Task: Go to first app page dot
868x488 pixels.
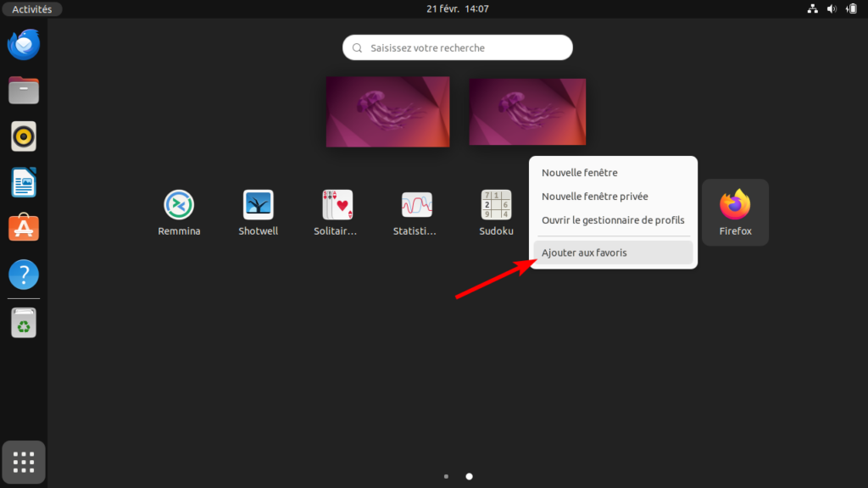Action: pyautogui.click(x=446, y=476)
